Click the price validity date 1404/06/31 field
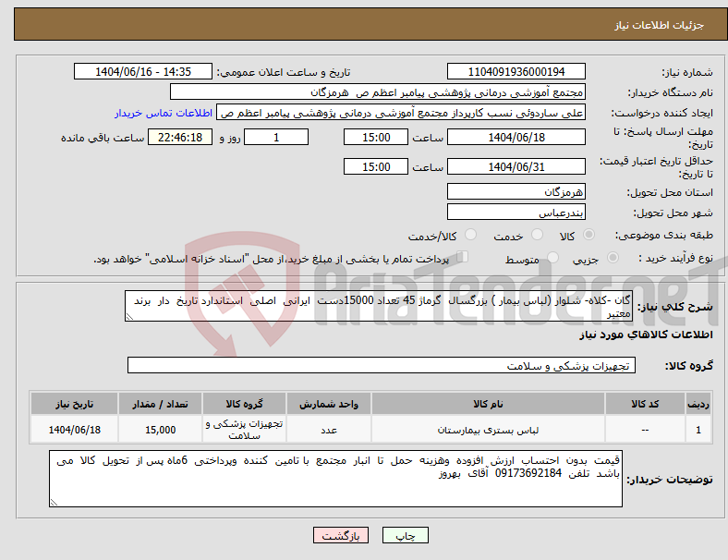Viewport: 728px width, 560px height. [516, 166]
